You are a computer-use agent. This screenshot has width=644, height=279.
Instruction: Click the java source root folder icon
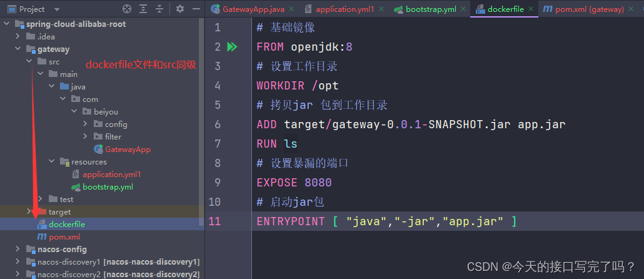coord(64,86)
